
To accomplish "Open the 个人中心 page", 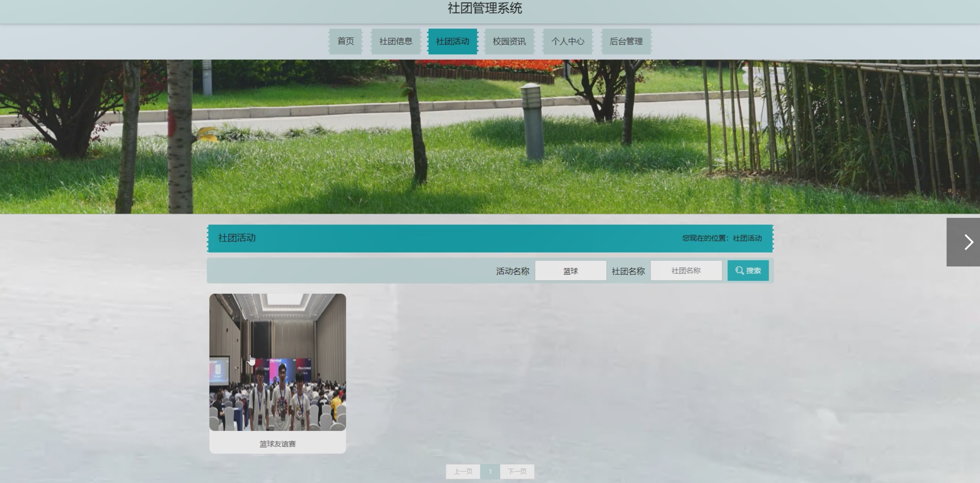I will 567,42.
